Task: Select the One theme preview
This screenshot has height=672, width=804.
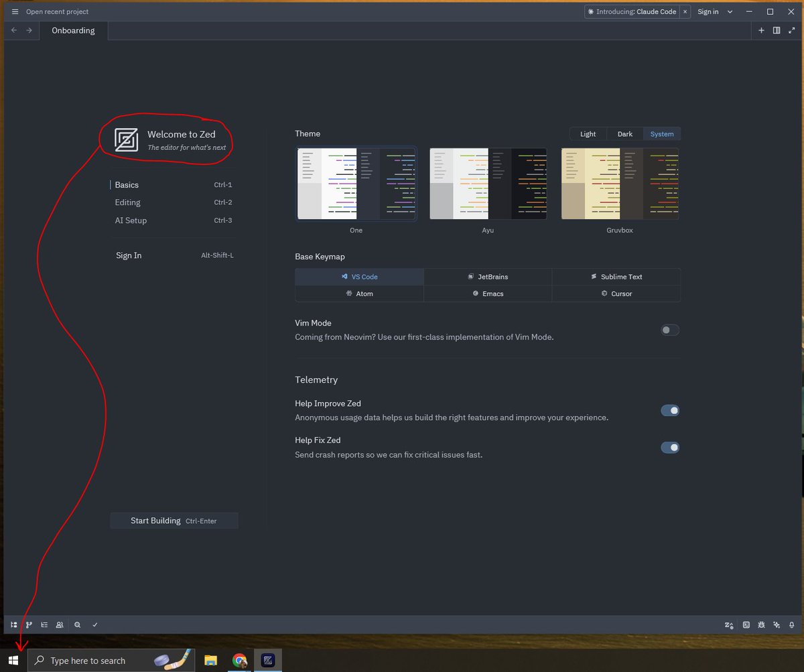Action: tap(356, 184)
